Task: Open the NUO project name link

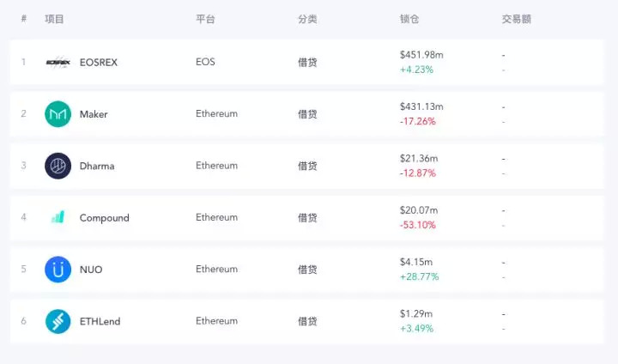Action: point(91,270)
